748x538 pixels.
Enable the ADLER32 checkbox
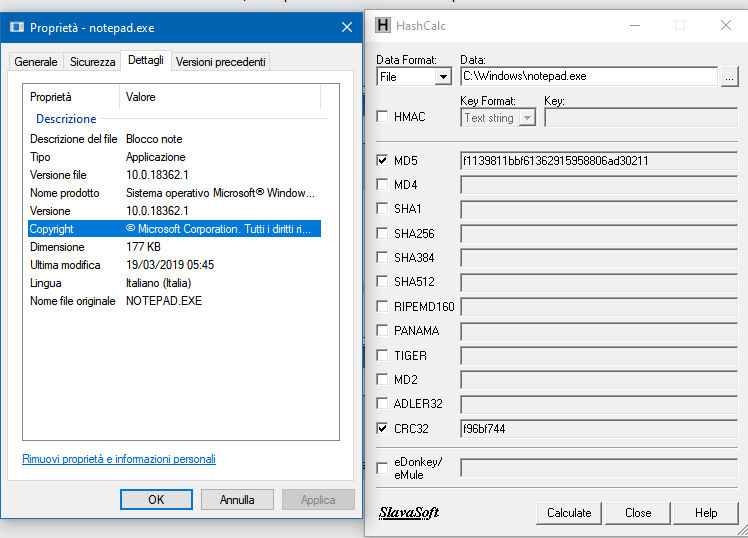[382, 404]
